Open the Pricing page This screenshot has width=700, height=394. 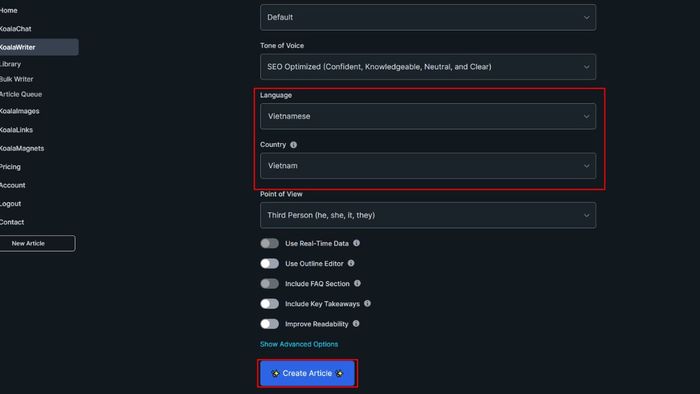click(10, 166)
